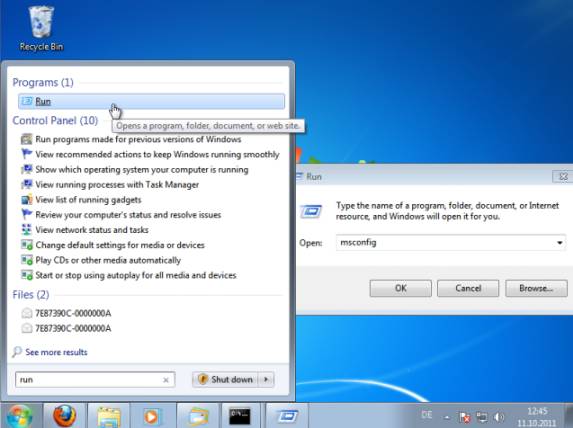Click Browse... in the Run dialog
Image resolution: width=573 pixels, height=428 pixels.
536,288
